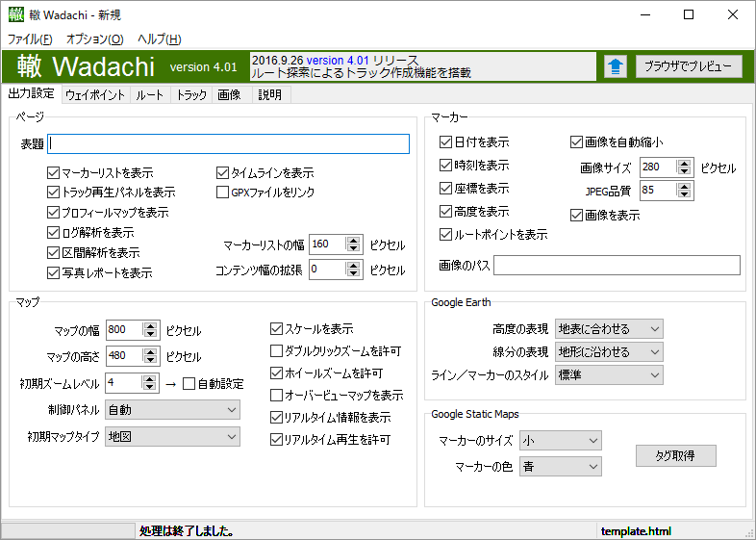Toggle スケールを表示 checkbox
756x540 pixels.
[276, 329]
